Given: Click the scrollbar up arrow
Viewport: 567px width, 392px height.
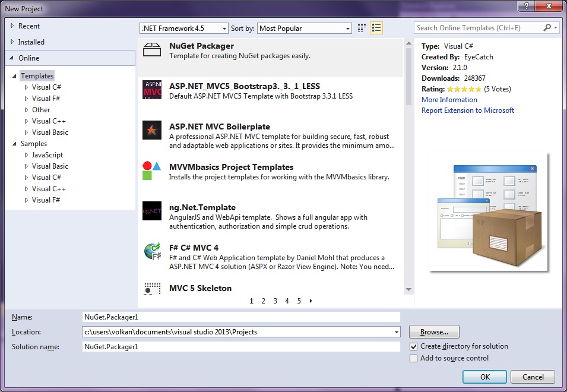Looking at the screenshot, I should pos(408,43).
